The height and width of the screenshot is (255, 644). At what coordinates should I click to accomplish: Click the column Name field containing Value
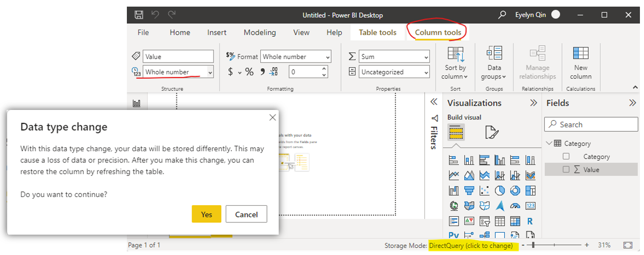[178, 56]
